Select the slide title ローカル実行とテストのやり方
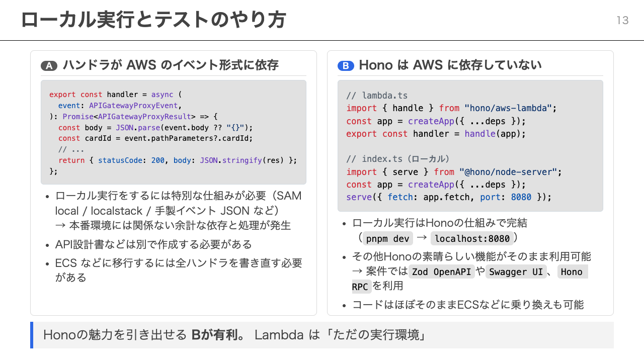 tap(153, 20)
